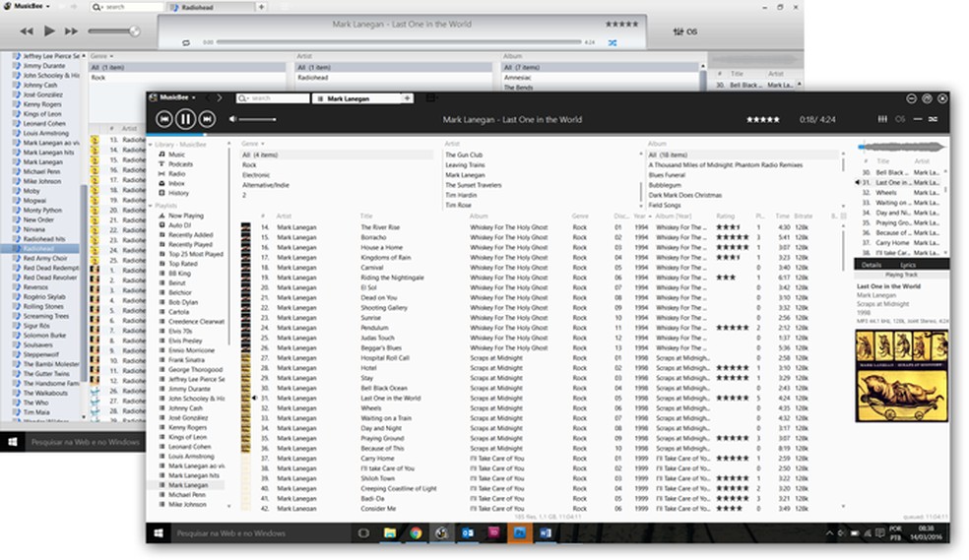Open panel layout icon beside tabs

(430, 97)
